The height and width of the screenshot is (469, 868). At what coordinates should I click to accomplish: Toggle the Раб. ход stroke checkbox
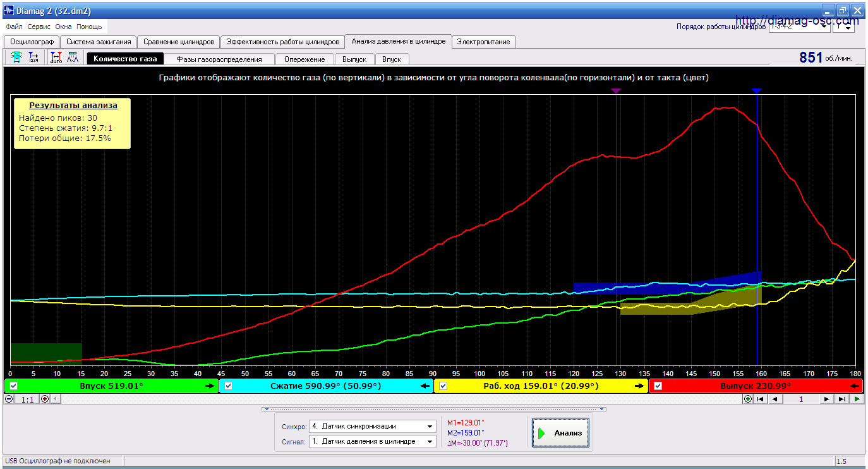pyautogui.click(x=443, y=386)
